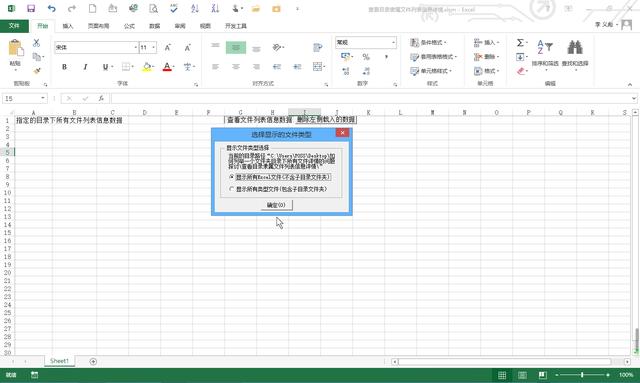
Task: Toggle Italic formatting
Action: click(x=85, y=67)
